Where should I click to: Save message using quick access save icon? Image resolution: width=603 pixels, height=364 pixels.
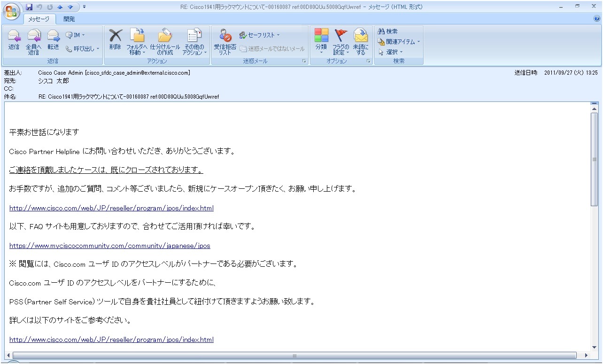29,7
